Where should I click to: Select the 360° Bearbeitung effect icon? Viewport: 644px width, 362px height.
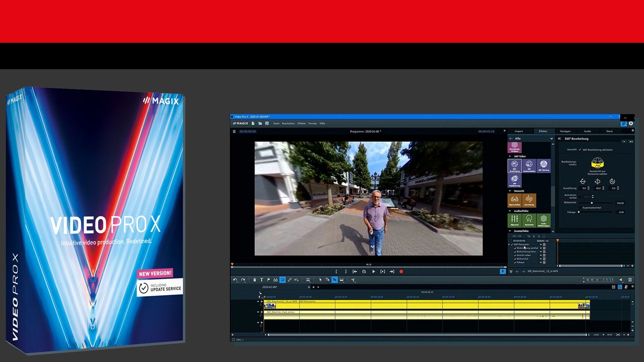click(515, 166)
